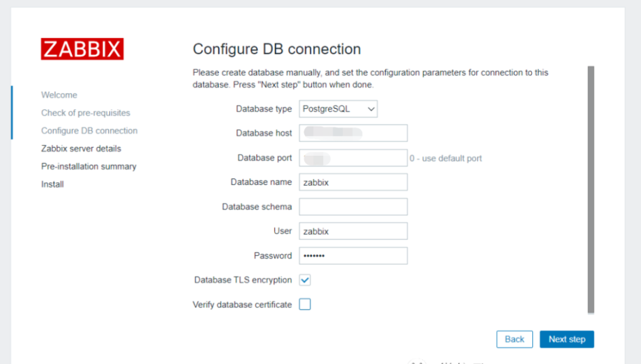Click the Database host input field
The width and height of the screenshot is (641, 364).
coord(353,133)
